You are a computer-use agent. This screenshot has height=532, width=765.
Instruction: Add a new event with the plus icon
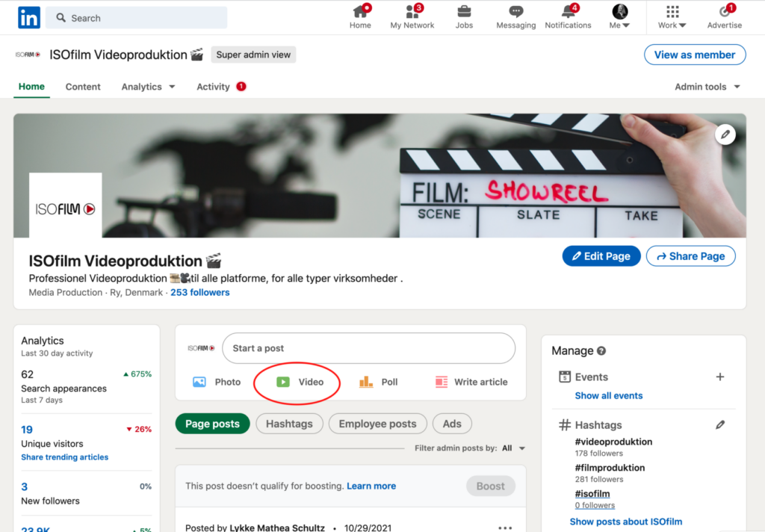(x=720, y=377)
